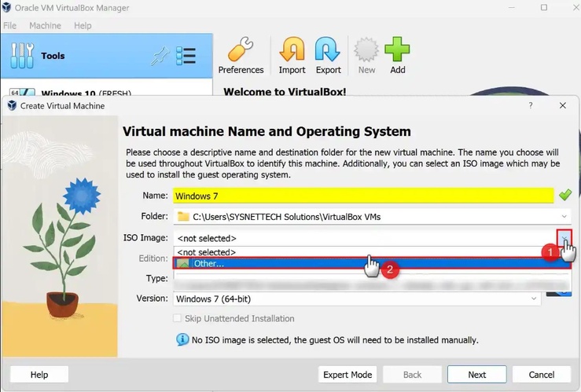Image resolution: width=581 pixels, height=392 pixels.
Task: Click the Next button
Action: coord(477,375)
